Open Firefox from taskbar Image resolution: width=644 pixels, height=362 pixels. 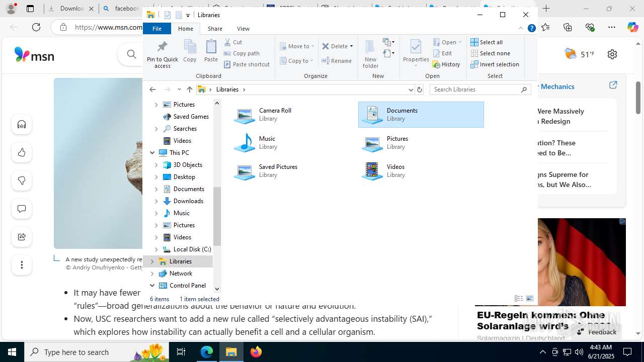[x=256, y=352]
